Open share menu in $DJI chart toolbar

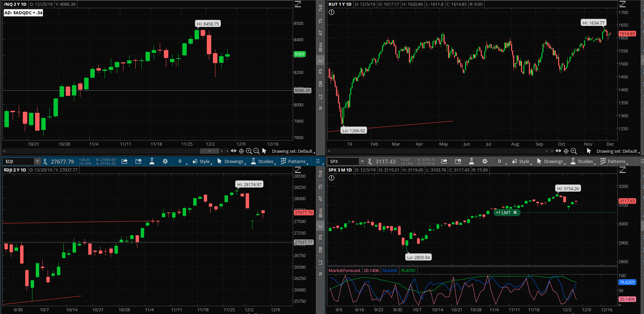(x=124, y=161)
